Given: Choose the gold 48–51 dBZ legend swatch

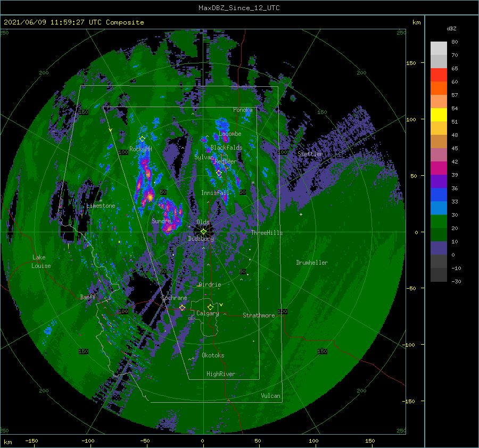Looking at the screenshot, I should [439, 128].
